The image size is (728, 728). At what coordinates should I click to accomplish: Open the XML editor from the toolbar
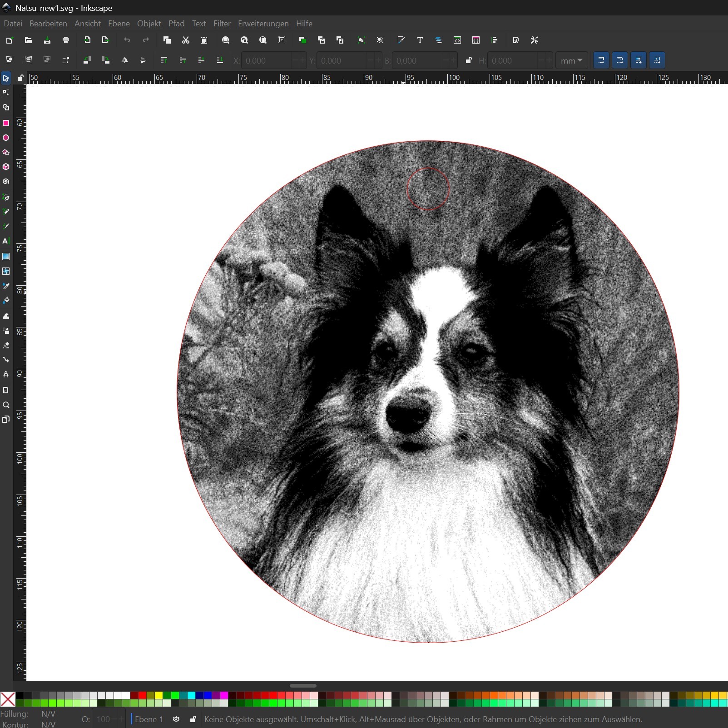457,40
